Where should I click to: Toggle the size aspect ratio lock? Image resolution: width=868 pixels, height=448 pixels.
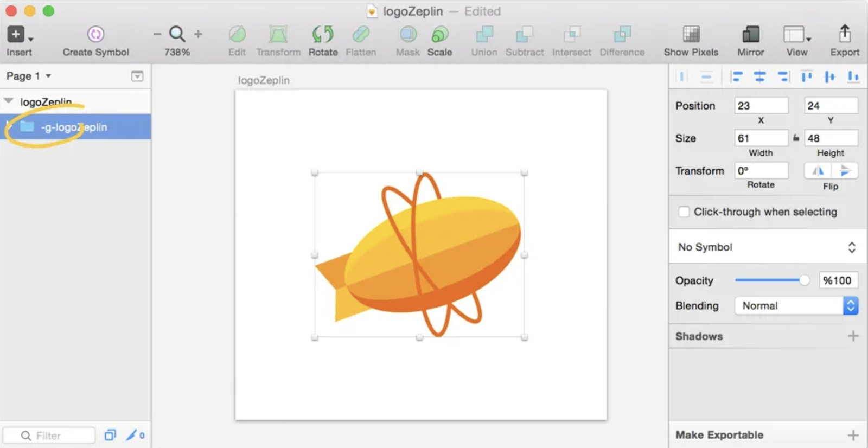(x=796, y=138)
